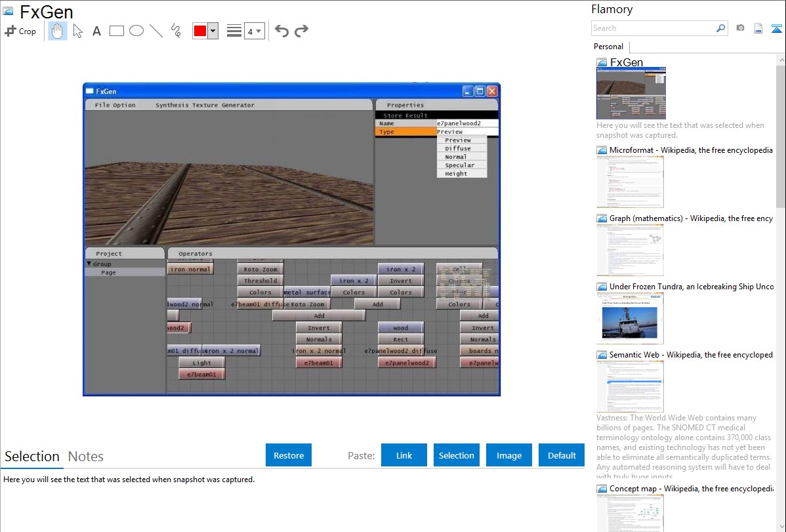Click the Rect operator node
Image resolution: width=786 pixels, height=532 pixels.
(x=400, y=339)
